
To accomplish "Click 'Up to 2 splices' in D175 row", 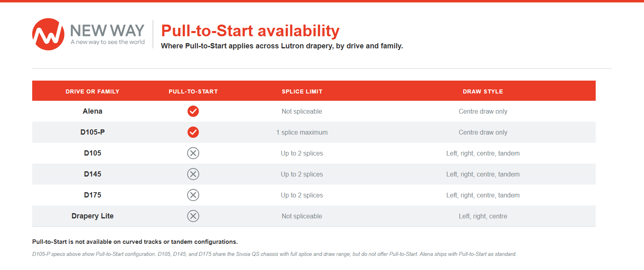I will click(302, 195).
